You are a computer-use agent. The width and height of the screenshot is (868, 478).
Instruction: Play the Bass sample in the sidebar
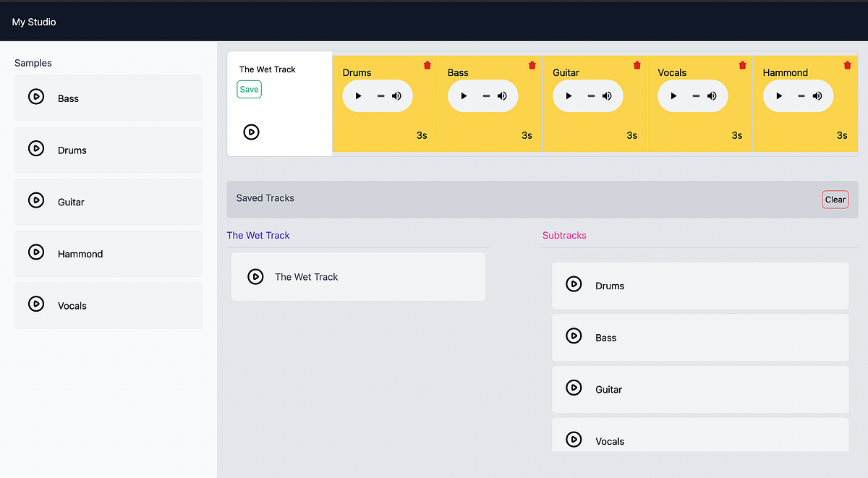pyautogui.click(x=36, y=96)
